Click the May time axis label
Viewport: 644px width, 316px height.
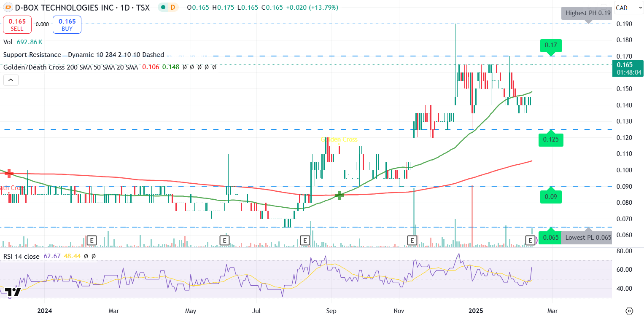tap(190, 311)
